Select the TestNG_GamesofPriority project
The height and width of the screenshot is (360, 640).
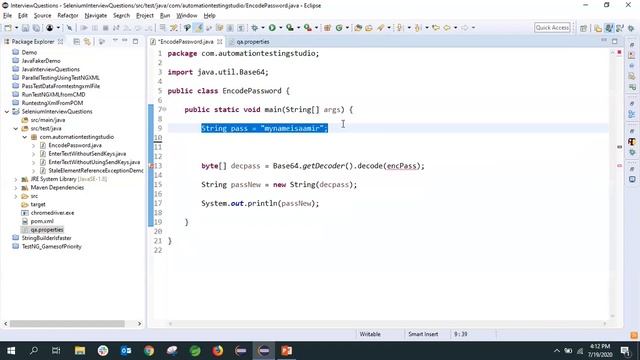tap(51, 247)
